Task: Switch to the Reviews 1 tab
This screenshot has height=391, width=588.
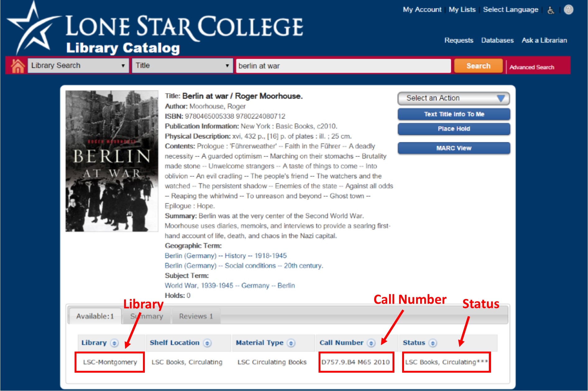Action: coord(196,316)
